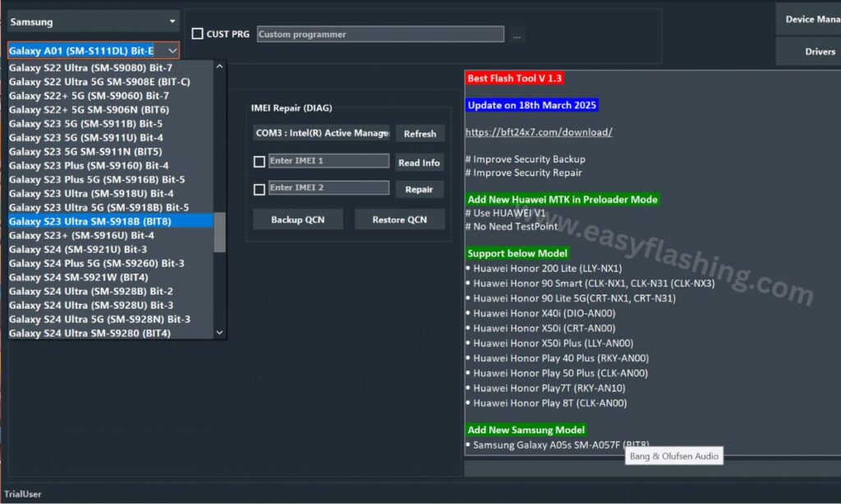Click the Repair button

click(419, 189)
